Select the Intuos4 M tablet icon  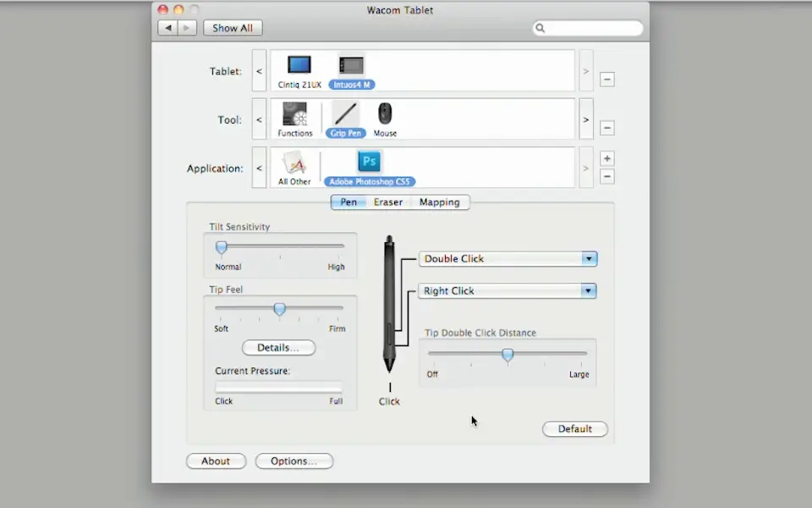coord(351,65)
